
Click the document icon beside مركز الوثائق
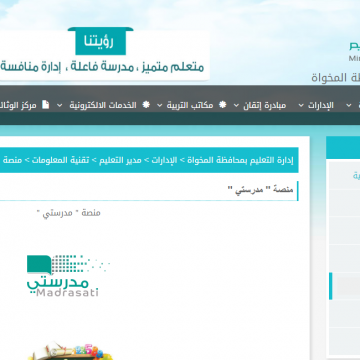coord(45,105)
